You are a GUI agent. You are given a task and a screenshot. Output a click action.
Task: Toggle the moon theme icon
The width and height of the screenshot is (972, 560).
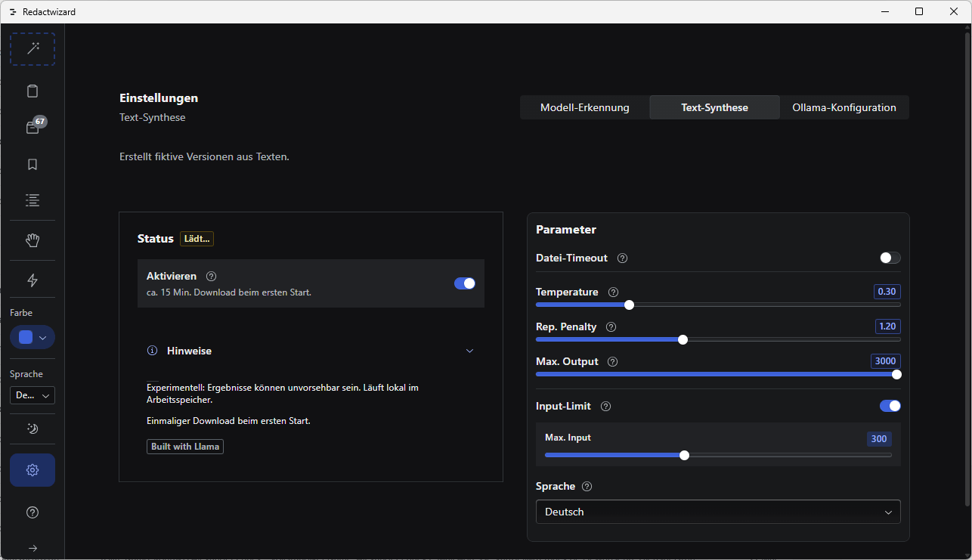[x=33, y=429]
